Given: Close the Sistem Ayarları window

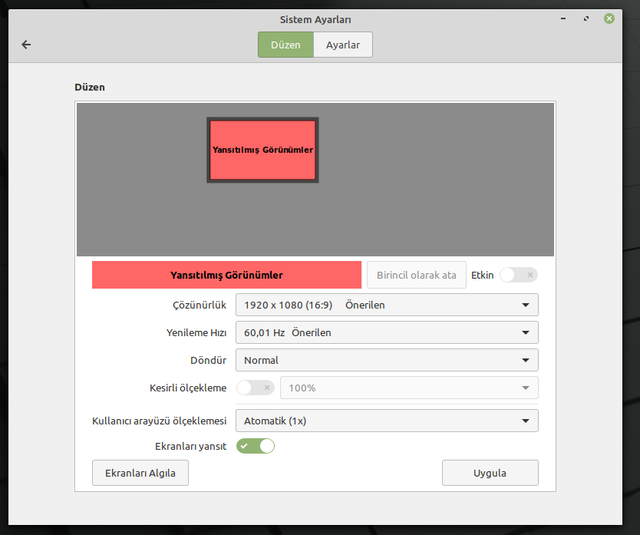Looking at the screenshot, I should 609,19.
